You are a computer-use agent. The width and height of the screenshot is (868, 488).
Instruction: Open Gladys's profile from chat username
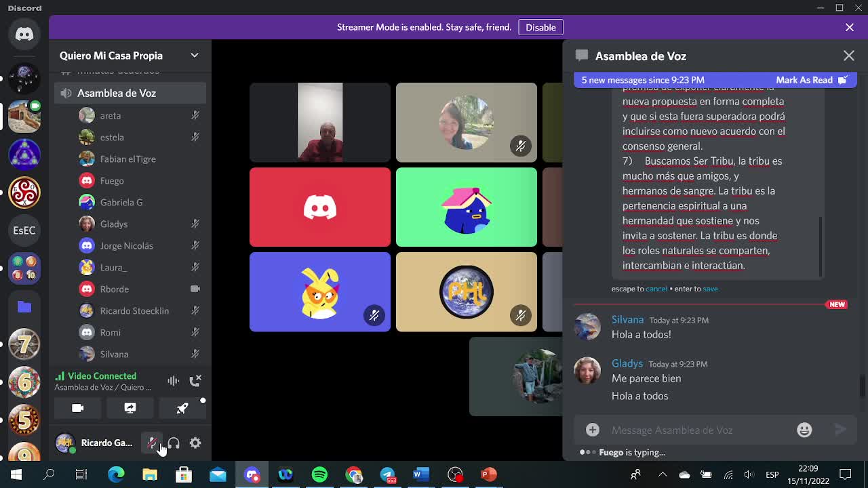[627, 363]
